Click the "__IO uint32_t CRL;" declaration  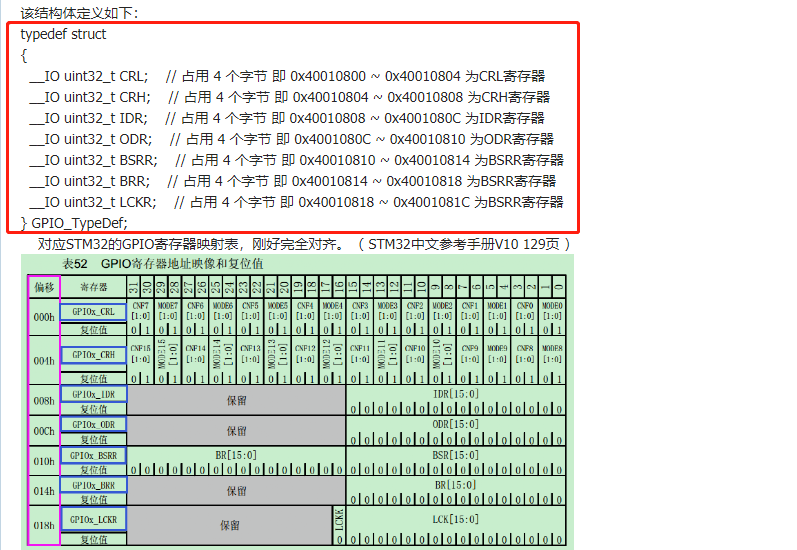click(x=88, y=76)
